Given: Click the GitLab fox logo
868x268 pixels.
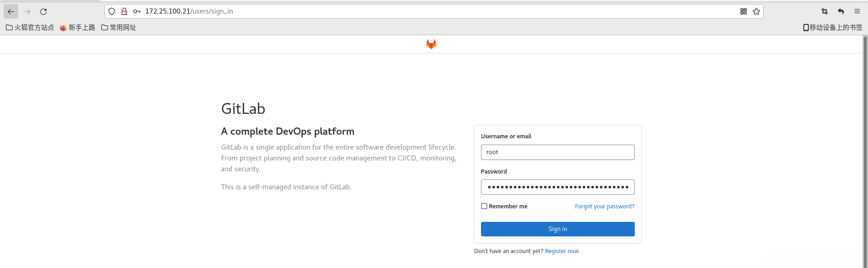Looking at the screenshot, I should pos(431,44).
